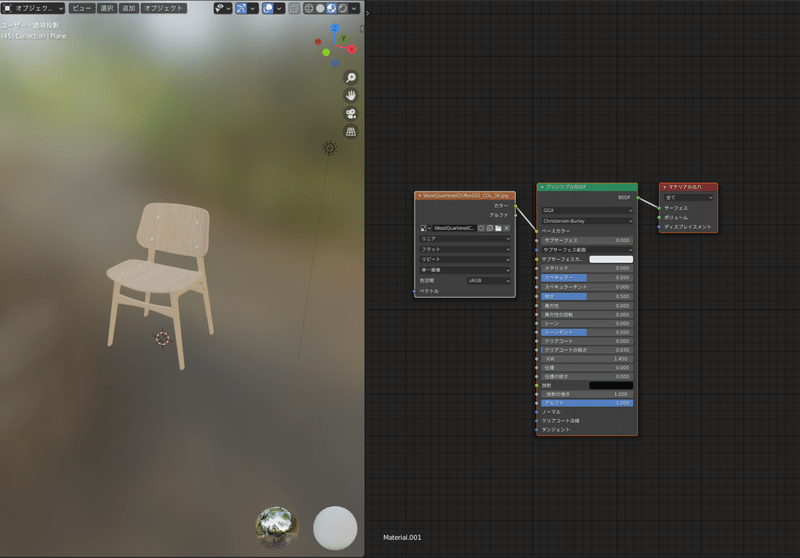The image size is (800, 558).
Task: Click the メタリック value field
Action: (587, 268)
